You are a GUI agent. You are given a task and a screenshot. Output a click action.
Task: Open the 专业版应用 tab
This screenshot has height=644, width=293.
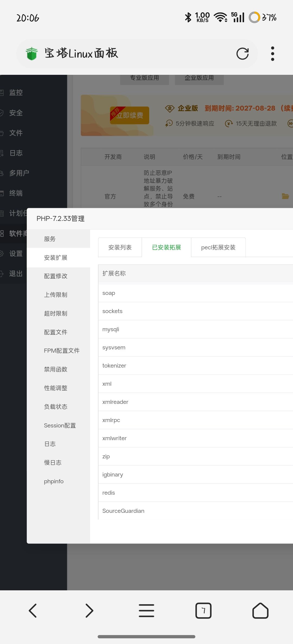[145, 79]
